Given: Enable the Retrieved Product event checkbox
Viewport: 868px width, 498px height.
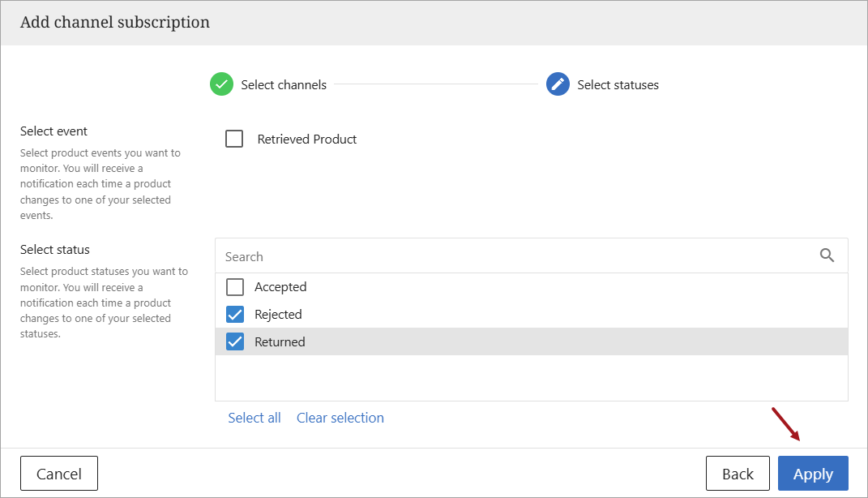Looking at the screenshot, I should [x=234, y=139].
